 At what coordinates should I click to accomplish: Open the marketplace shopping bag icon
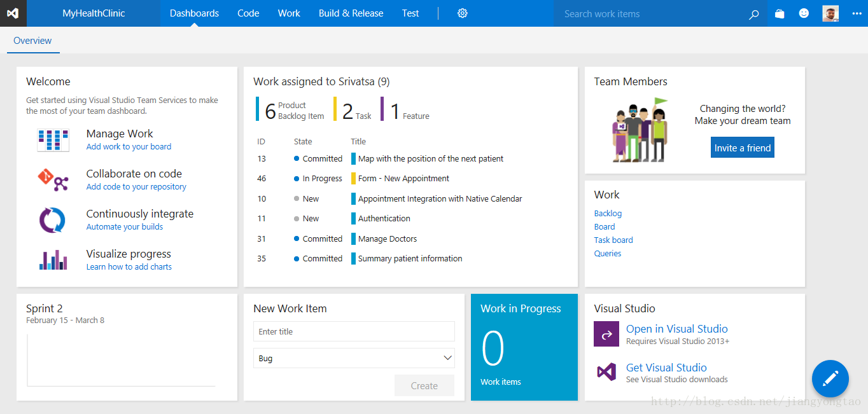780,13
